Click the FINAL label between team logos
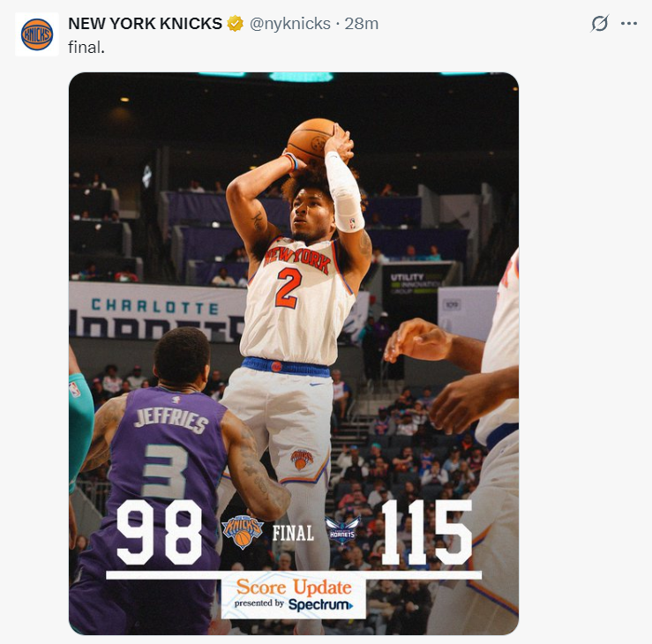Screen dimensions: 652x644 tap(293, 533)
